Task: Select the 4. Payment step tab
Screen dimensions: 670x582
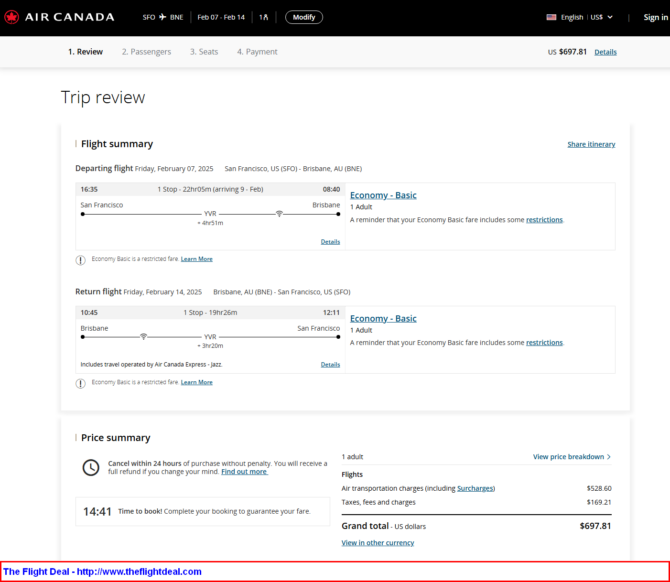Action: click(257, 52)
